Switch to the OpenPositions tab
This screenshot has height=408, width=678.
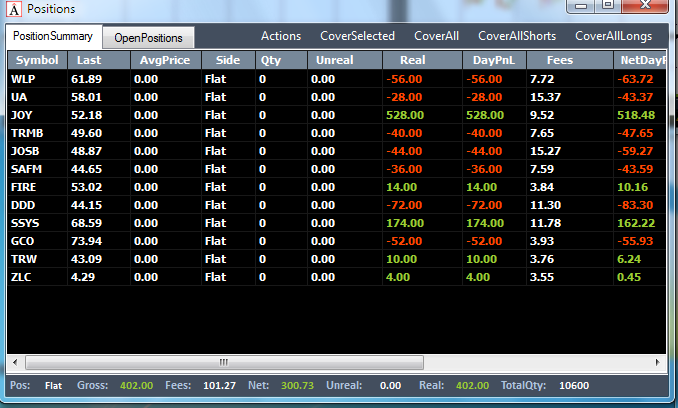point(148,38)
